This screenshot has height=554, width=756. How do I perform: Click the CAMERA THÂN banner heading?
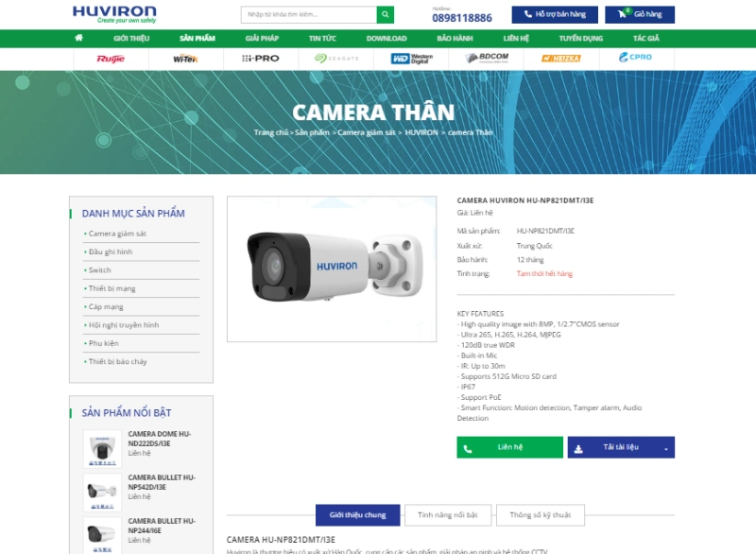pos(373,113)
